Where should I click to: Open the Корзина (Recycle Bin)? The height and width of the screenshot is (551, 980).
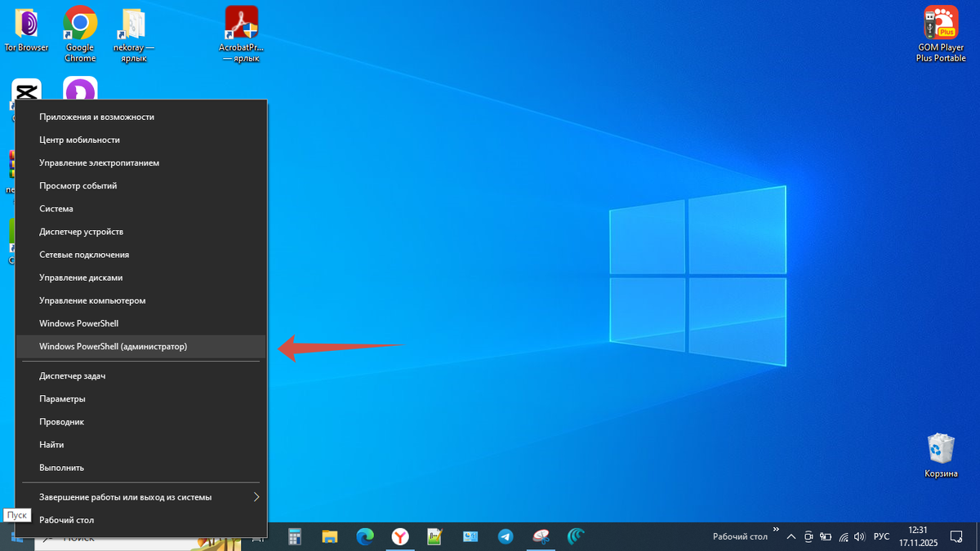coord(940,450)
